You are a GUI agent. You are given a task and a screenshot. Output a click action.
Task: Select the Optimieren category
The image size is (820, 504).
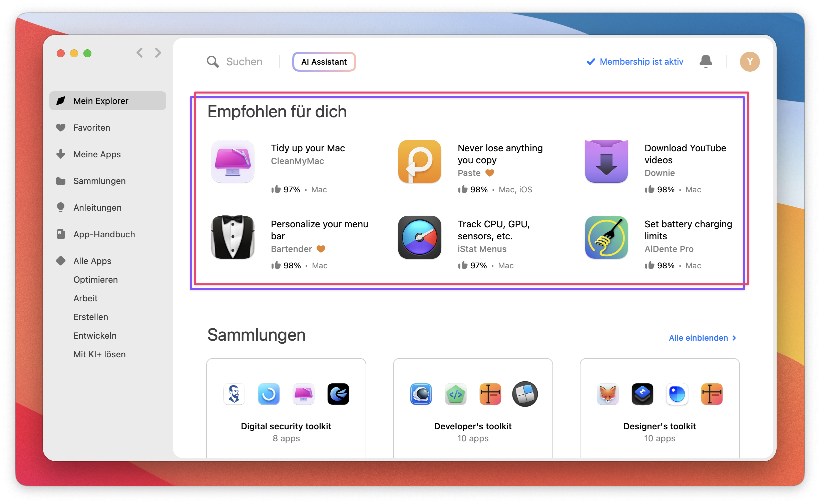click(x=95, y=279)
